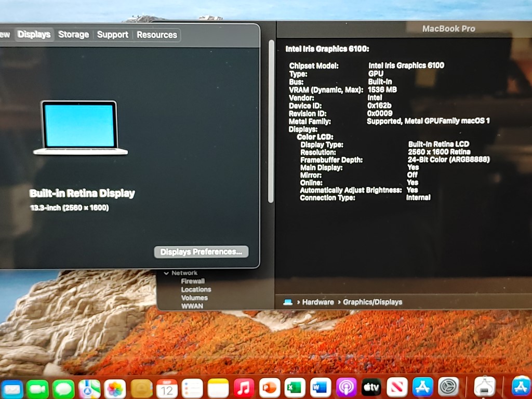The image size is (532, 399).
Task: Switch to the Storage tab
Action: (74, 35)
